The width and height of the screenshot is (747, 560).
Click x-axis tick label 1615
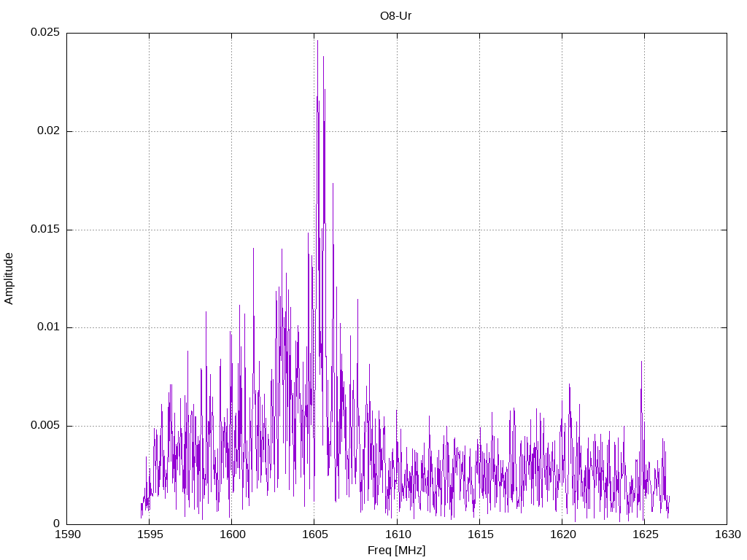[480, 534]
